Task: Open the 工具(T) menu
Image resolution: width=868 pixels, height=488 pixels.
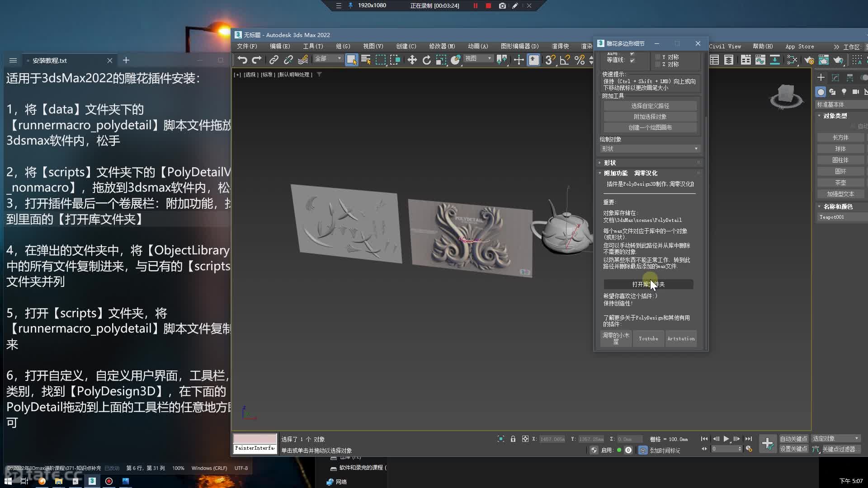Action: [x=313, y=46]
